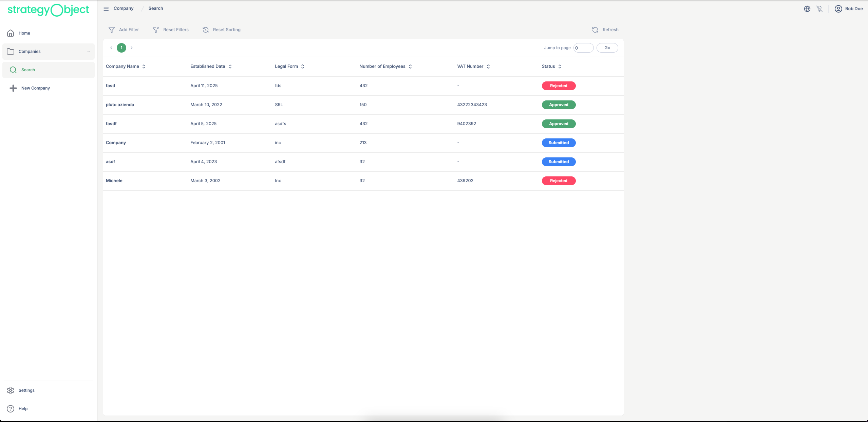Toggle sorting on Company Name column

144,66
